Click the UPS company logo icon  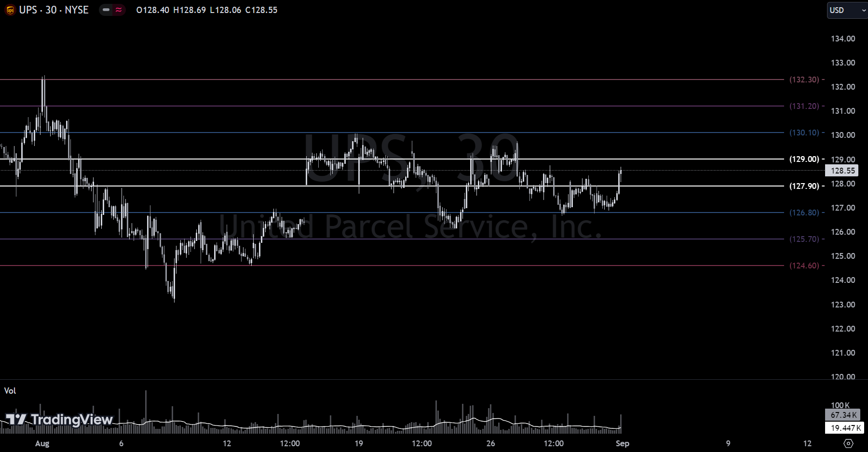10,10
